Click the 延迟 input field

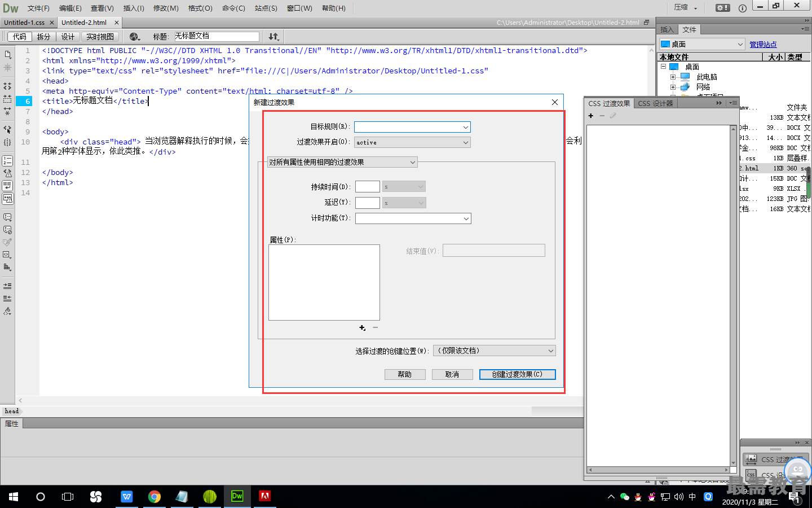pos(368,203)
